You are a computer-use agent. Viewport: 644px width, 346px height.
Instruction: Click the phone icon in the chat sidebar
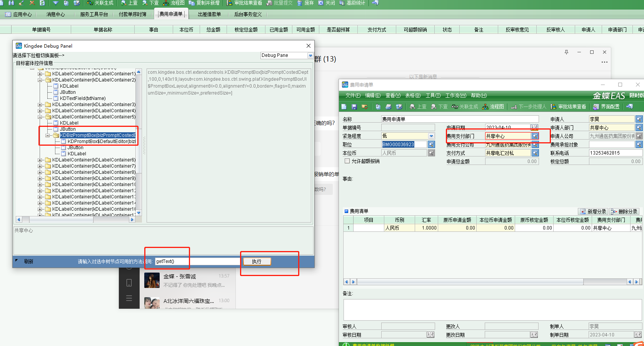129,283
